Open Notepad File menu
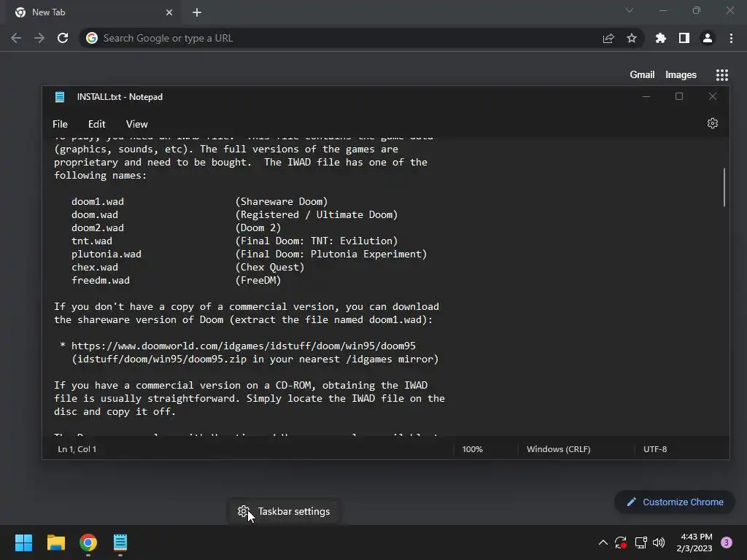 tap(60, 124)
